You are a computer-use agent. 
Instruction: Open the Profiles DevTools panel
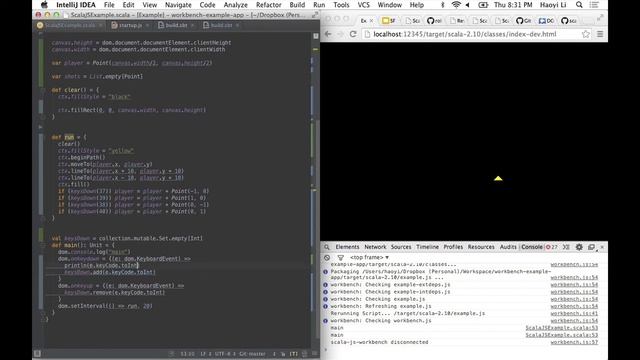click(x=453, y=247)
